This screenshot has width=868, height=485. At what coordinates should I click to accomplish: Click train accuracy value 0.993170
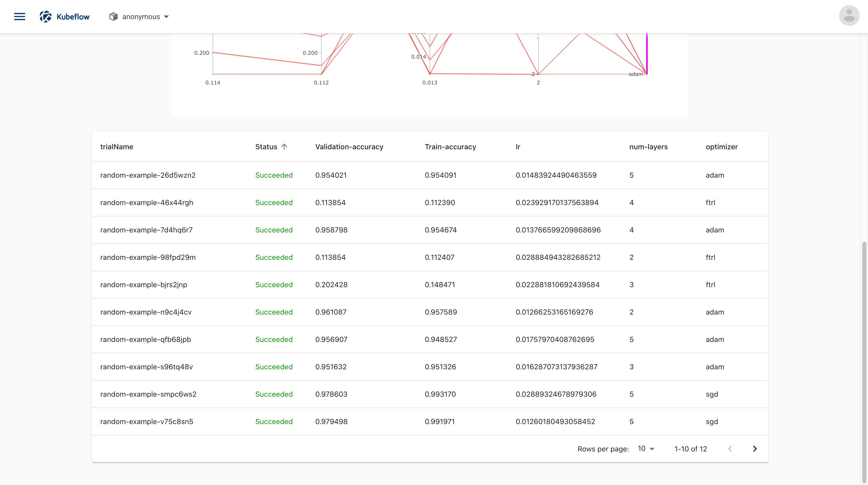pyautogui.click(x=440, y=394)
